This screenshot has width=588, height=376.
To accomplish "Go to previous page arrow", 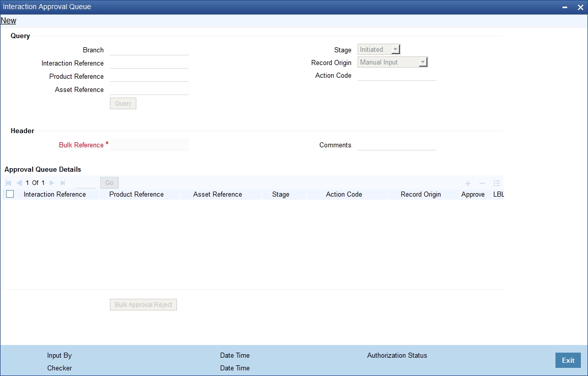I will [19, 183].
